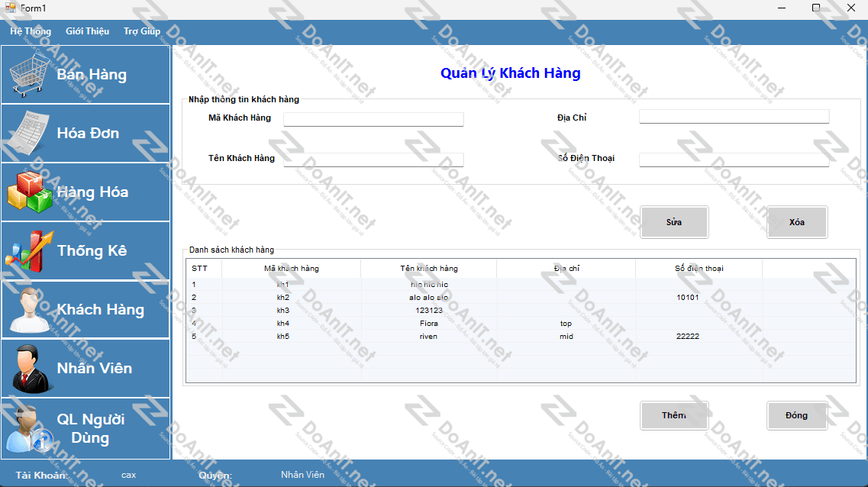Click customer name 'Fiora'
Screen dimensions: 868x487
tap(429, 323)
